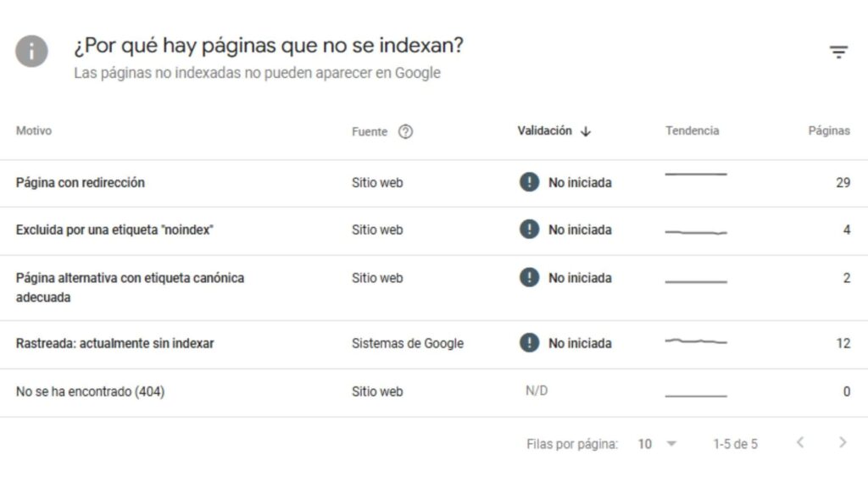Viewport: 868px width, 488px height.
Task: Open the filter icon at top right
Action: click(838, 51)
